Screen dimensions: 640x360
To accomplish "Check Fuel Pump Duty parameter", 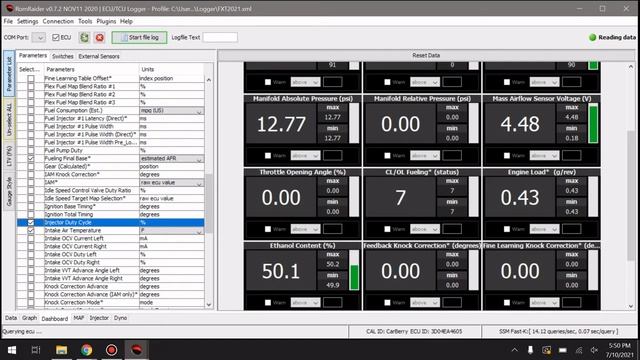I will 31,150.
